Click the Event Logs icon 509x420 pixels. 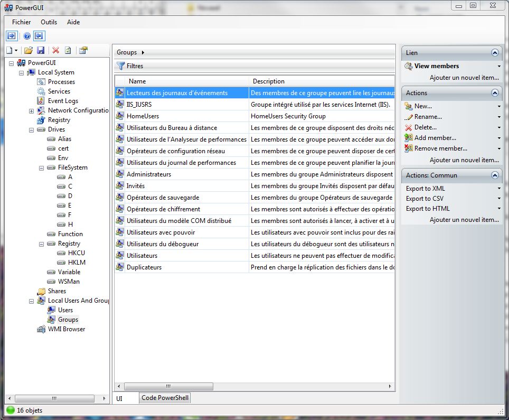coord(41,101)
